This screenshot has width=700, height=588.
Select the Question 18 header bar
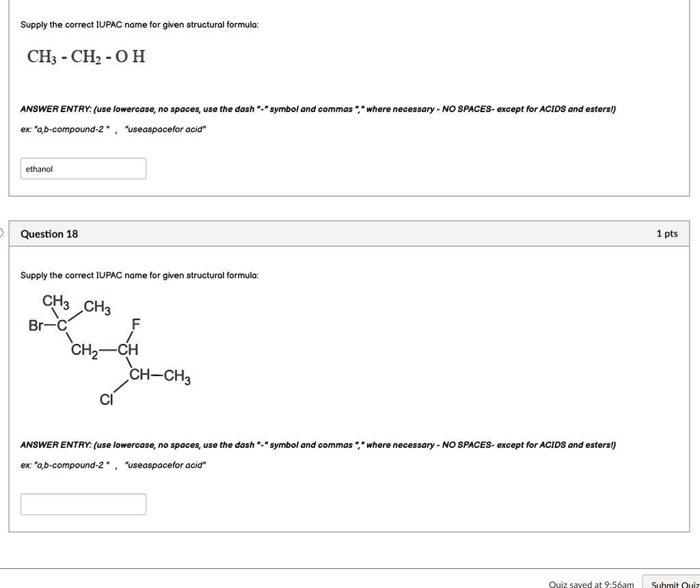click(x=350, y=233)
